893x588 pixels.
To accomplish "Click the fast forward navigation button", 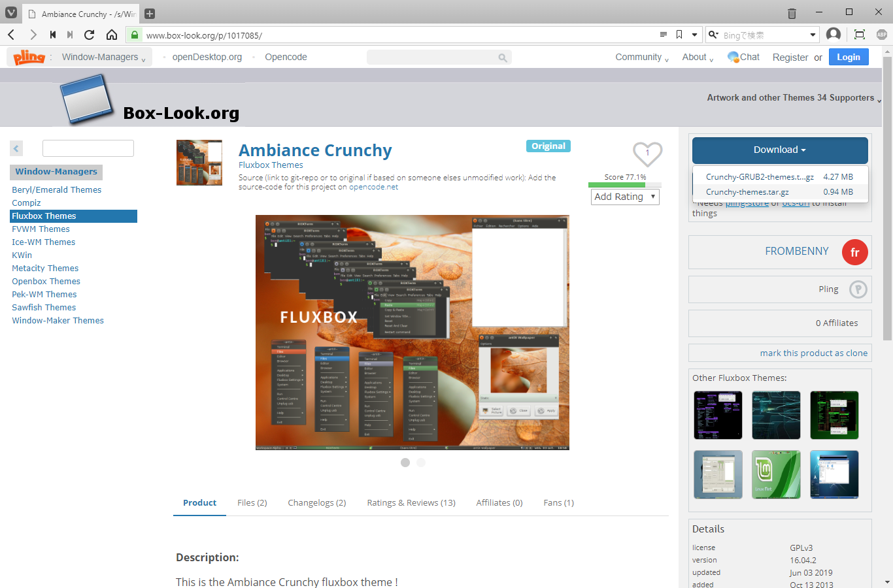I will tap(70, 35).
